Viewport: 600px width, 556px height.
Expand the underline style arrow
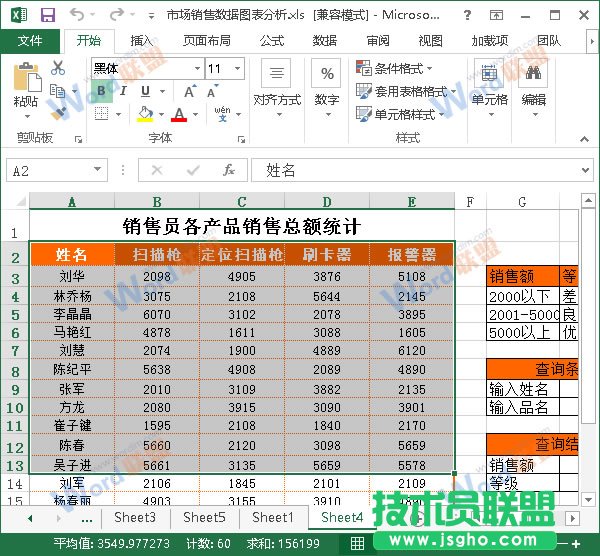(163, 91)
